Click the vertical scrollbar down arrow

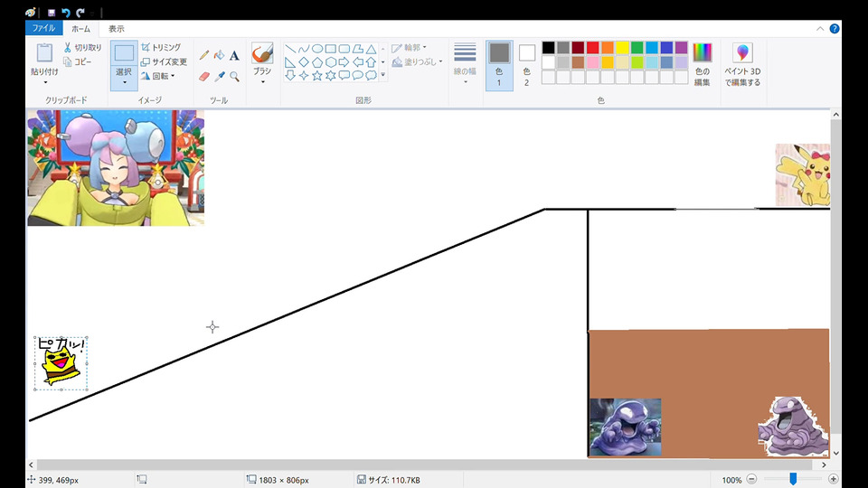click(835, 453)
